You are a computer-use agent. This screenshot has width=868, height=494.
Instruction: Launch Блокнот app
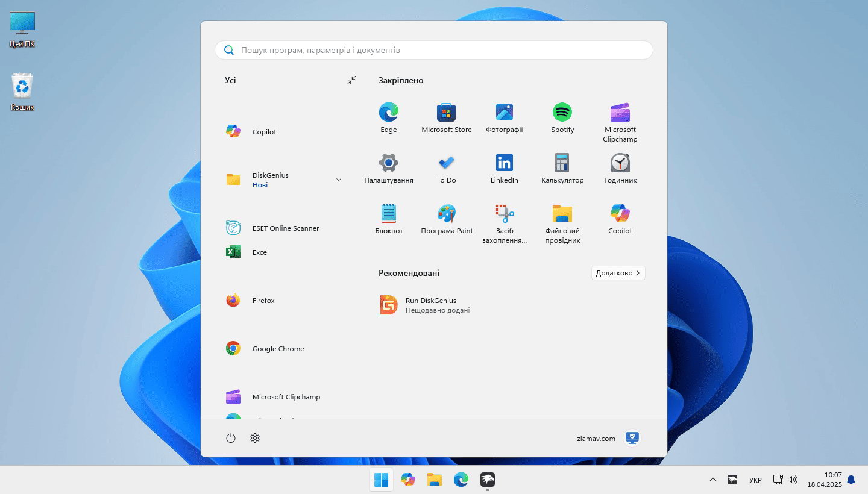389,219
